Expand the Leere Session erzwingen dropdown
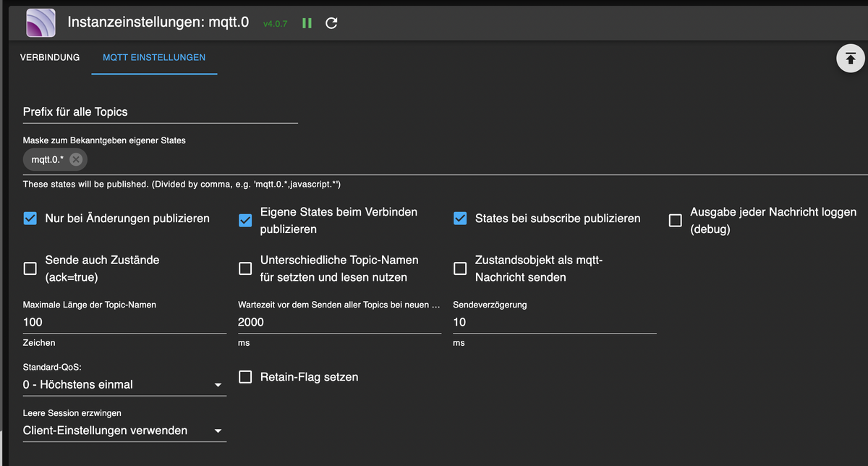This screenshot has width=868, height=466. click(x=123, y=431)
